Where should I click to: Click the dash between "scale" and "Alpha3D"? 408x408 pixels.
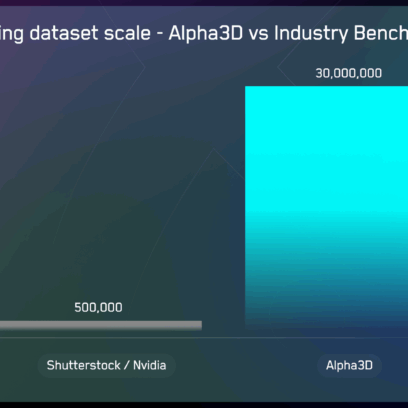click(160, 34)
